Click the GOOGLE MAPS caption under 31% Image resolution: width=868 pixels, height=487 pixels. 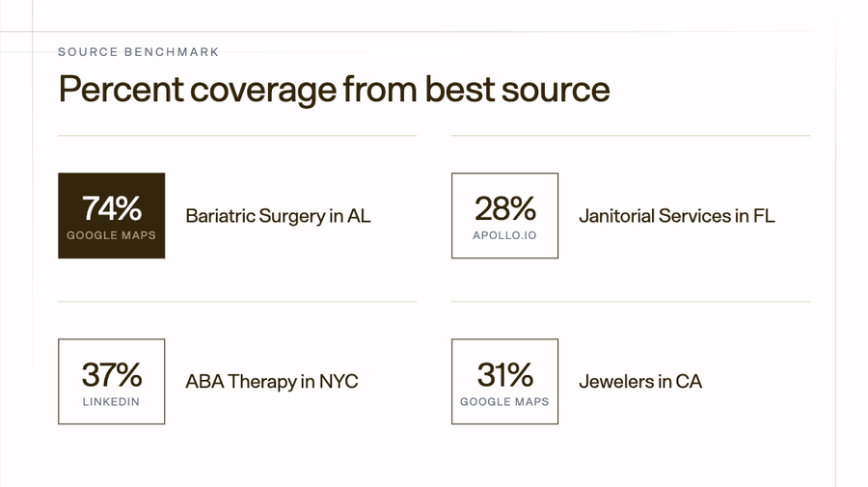coord(504,402)
